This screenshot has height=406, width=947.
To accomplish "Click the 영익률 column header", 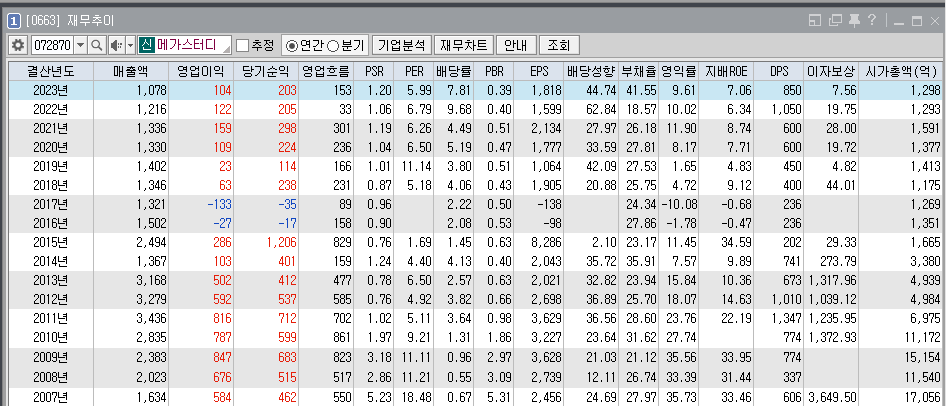I will [678, 71].
